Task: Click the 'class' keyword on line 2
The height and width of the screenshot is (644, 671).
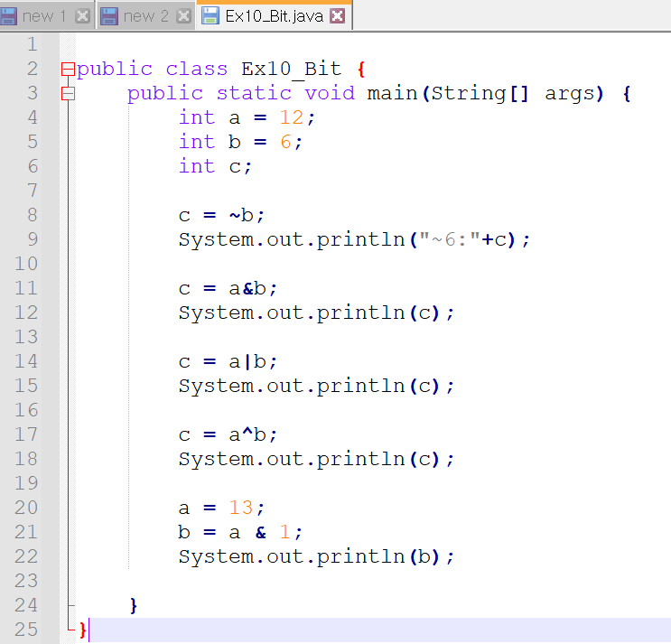Action: (196, 69)
